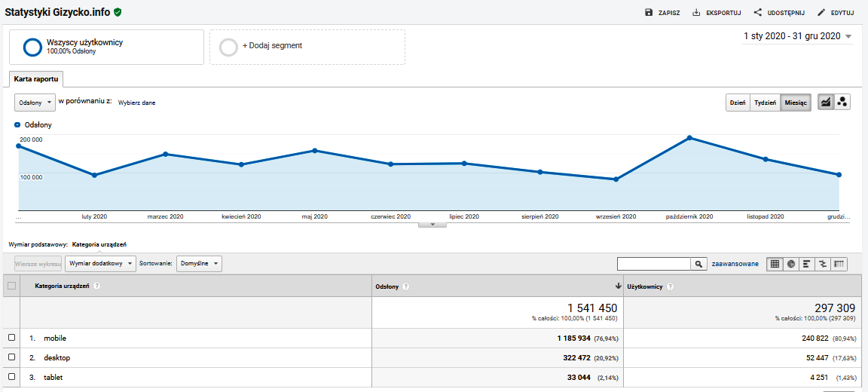This screenshot has height=392, width=868.
Task: Check the desktop row checkbox
Action: [11, 357]
